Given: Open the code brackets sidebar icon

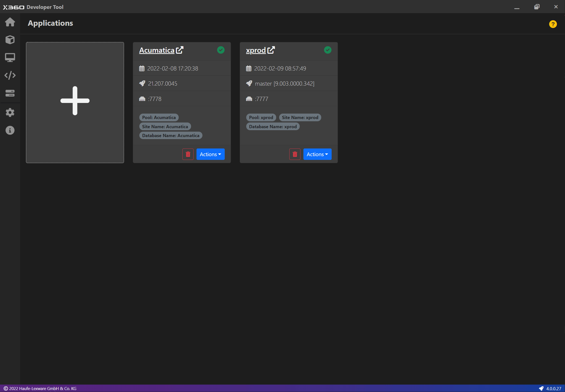Looking at the screenshot, I should point(10,75).
